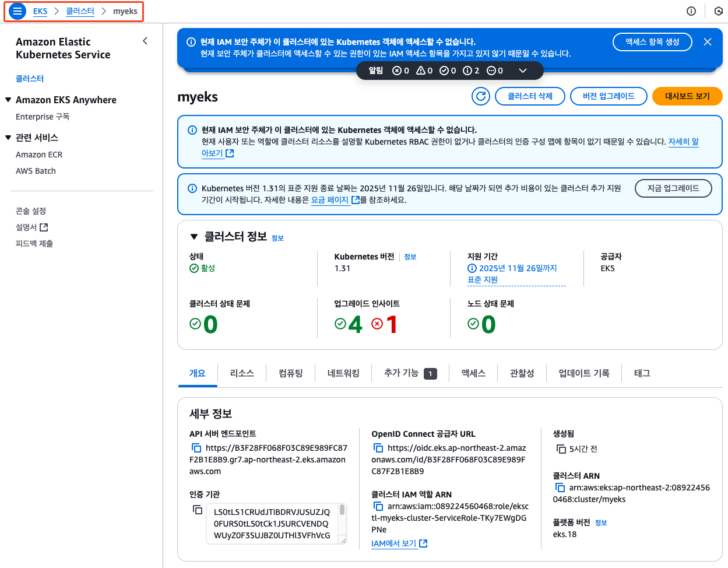Collapse Amazon EKS Anywhere sidebar group
Viewport: 728px width, 568px height.
pyautogui.click(x=8, y=100)
